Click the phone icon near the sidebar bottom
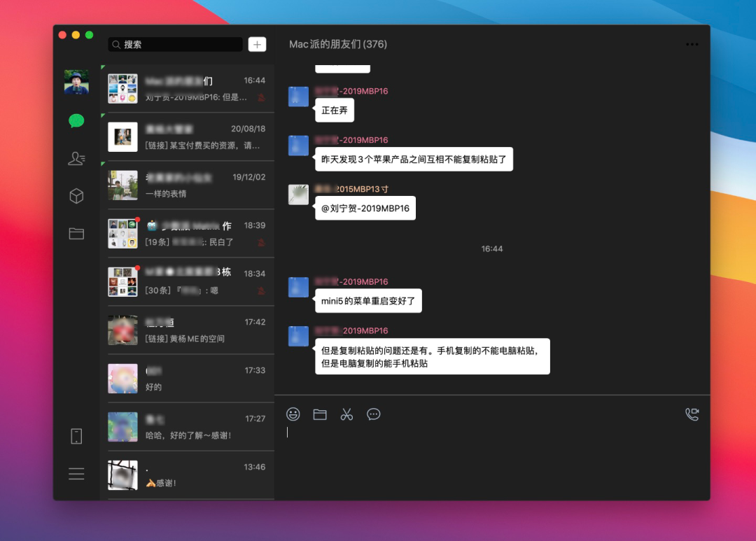This screenshot has height=541, width=756. [76, 436]
